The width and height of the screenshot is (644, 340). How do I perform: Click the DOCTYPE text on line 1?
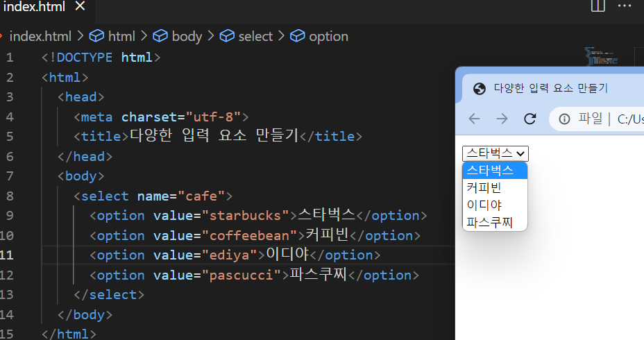84,58
